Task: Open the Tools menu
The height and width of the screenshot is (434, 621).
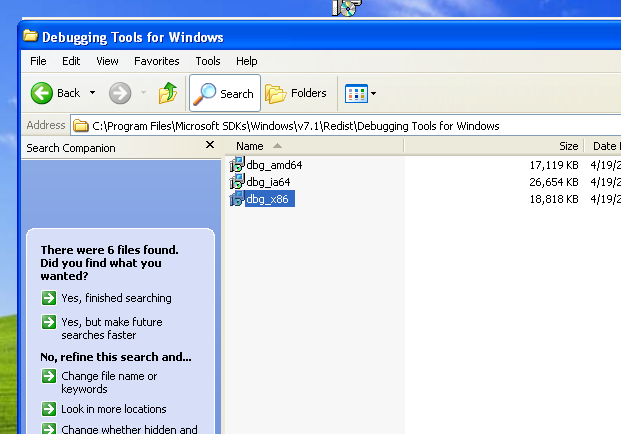Action: coord(208,61)
